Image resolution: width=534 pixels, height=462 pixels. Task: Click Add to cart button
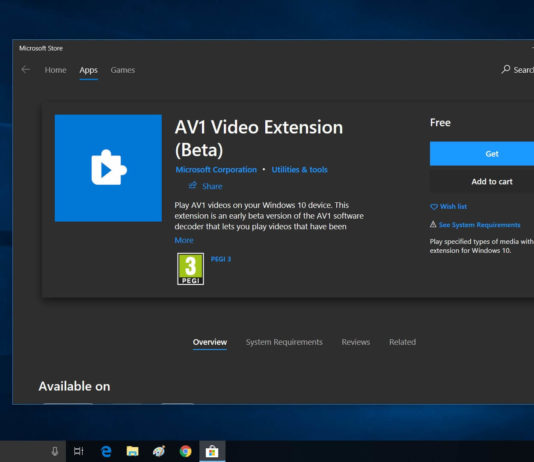click(482, 181)
